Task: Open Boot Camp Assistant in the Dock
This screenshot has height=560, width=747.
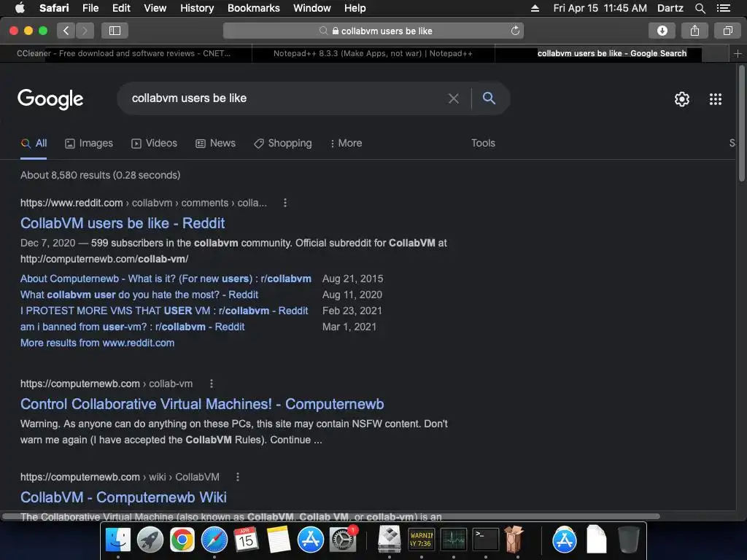Action: (x=390, y=540)
